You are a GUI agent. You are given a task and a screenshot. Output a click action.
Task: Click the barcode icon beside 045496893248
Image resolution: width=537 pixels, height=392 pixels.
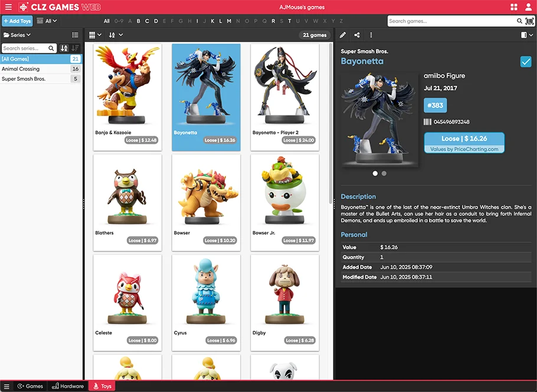pyautogui.click(x=427, y=122)
